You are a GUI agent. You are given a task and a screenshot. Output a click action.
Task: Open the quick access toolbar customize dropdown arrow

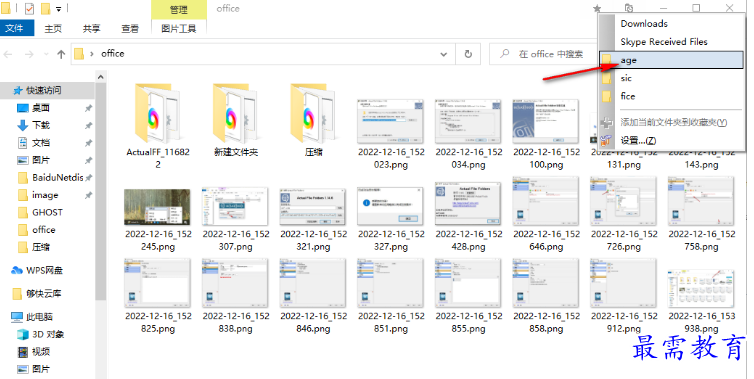coord(59,9)
